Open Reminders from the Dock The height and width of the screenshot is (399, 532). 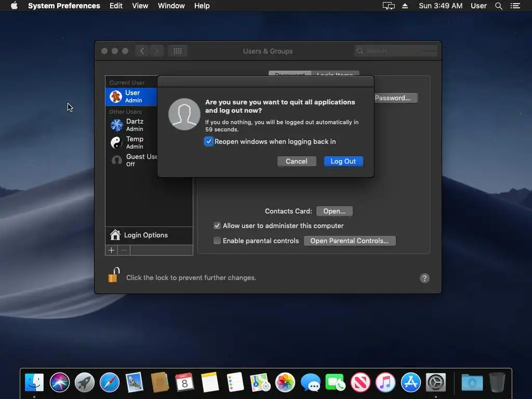235,382
